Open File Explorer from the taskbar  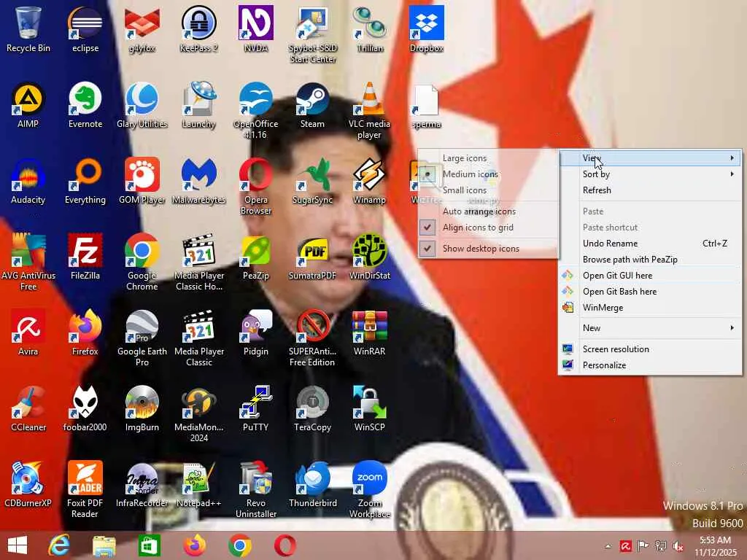click(104, 545)
